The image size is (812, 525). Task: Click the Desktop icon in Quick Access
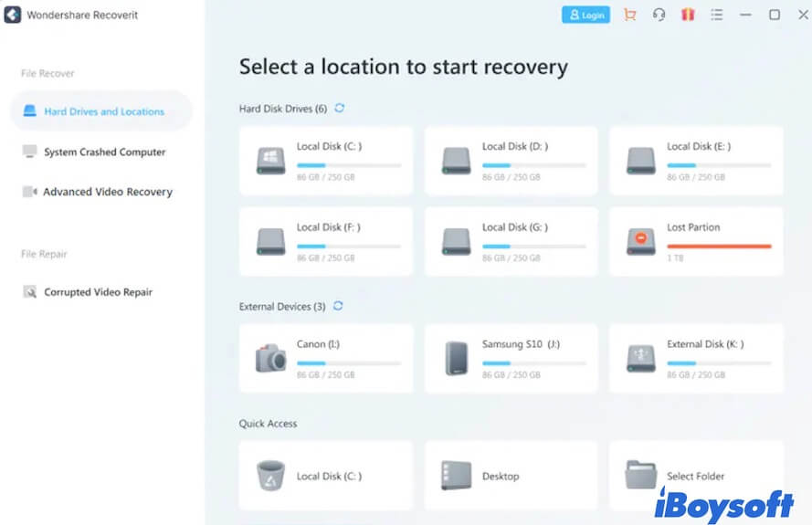(x=456, y=476)
